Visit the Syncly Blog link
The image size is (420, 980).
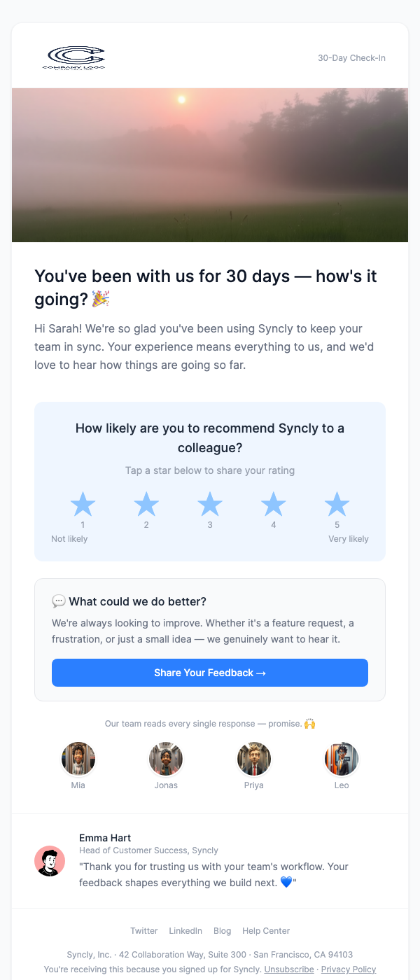[222, 931]
